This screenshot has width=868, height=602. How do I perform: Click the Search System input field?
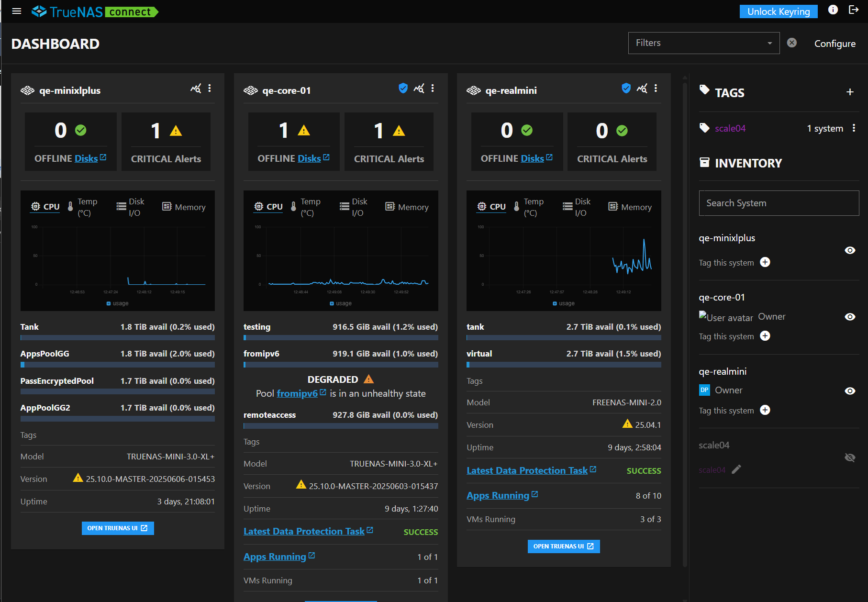pyautogui.click(x=779, y=203)
